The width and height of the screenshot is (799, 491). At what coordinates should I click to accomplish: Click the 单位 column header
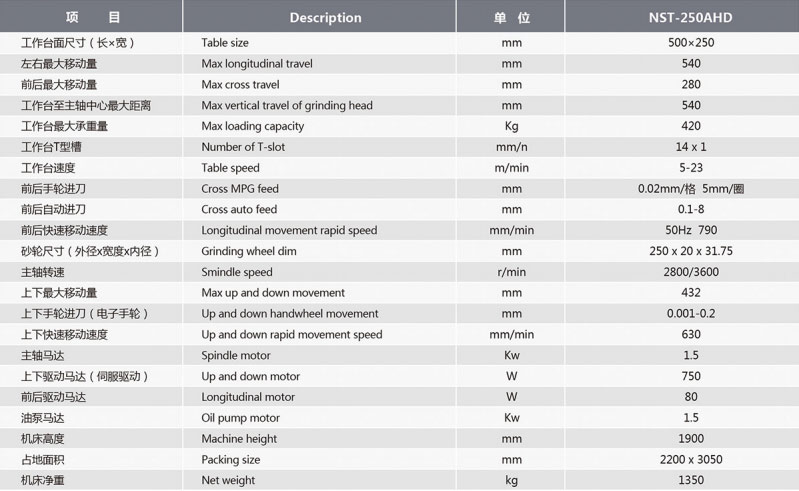click(x=511, y=18)
